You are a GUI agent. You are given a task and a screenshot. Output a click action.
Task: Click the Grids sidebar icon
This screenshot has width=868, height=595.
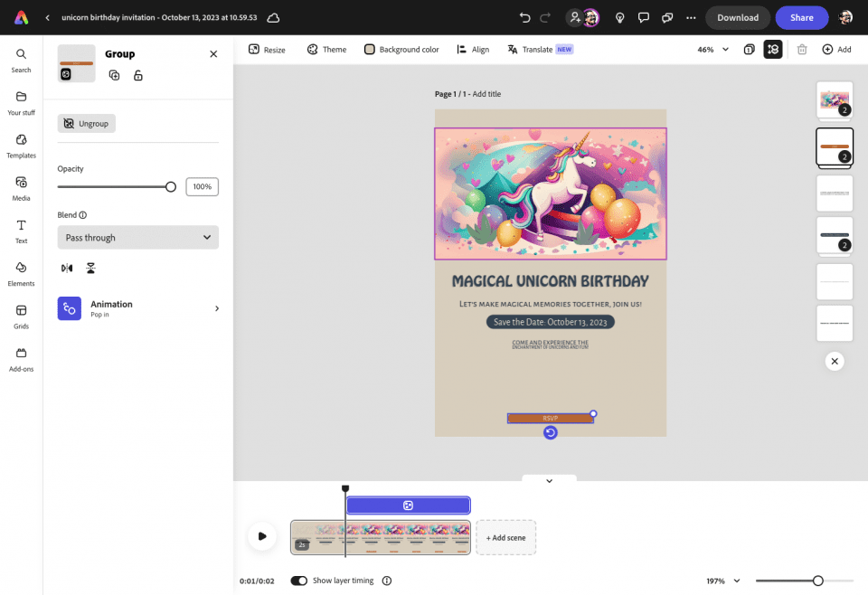[21, 316]
